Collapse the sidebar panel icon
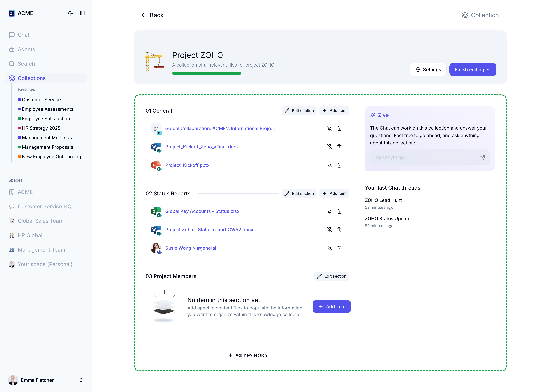Screen dimensions: 549x392 (x=82, y=13)
